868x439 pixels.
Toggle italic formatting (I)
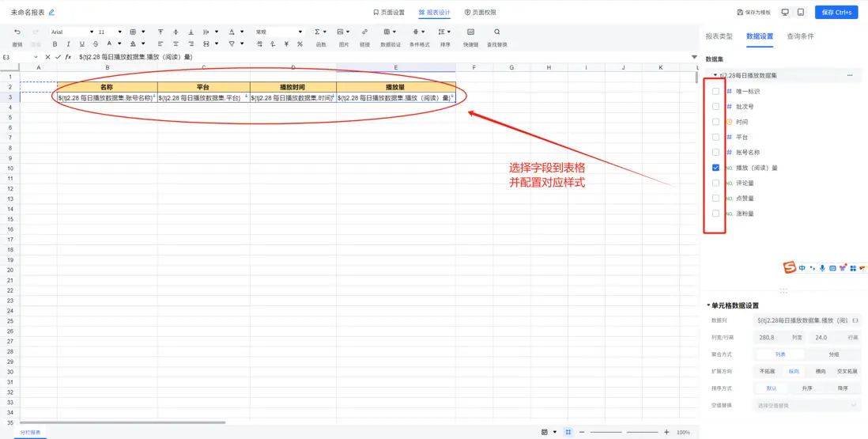(68, 44)
